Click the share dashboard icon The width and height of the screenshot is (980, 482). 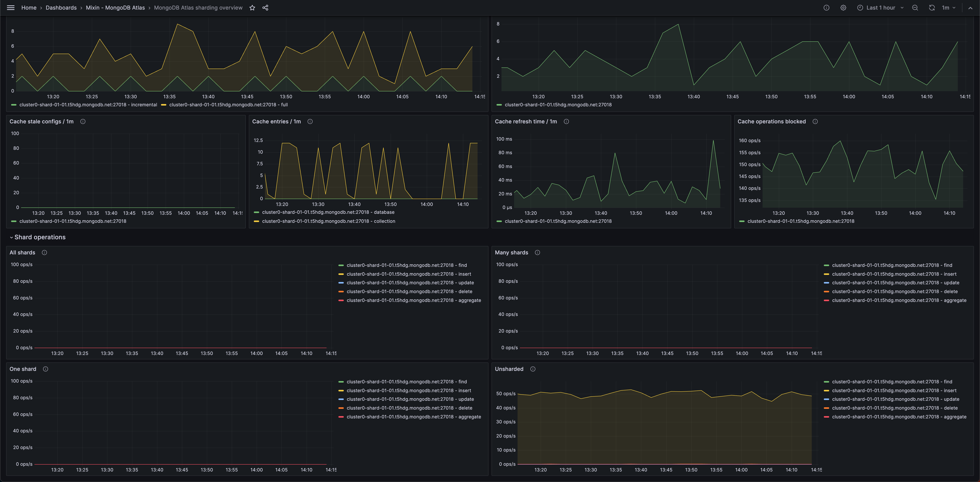pyautogui.click(x=265, y=8)
